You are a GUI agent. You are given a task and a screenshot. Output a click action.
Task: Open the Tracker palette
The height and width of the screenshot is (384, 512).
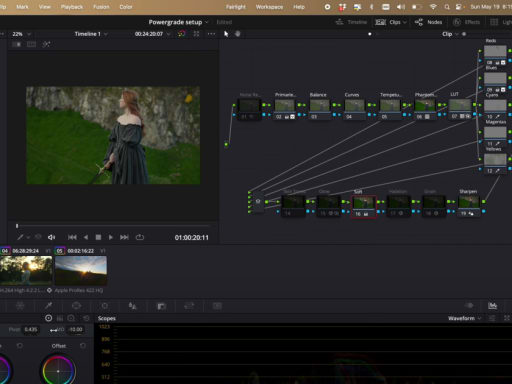click(x=105, y=305)
